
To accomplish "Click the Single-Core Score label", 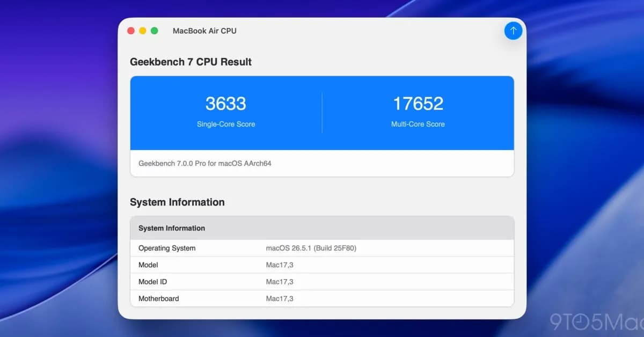I will (x=226, y=124).
